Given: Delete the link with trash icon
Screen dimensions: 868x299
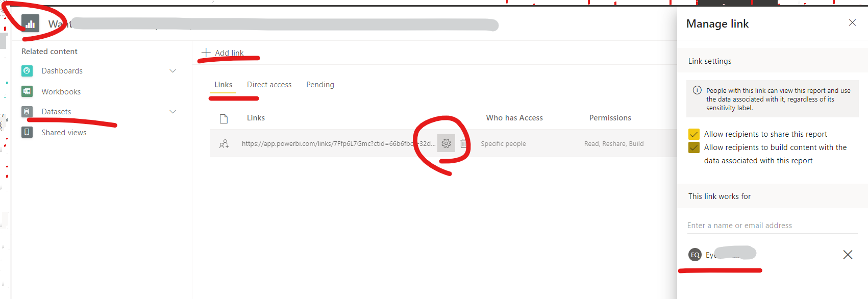Looking at the screenshot, I should pyautogui.click(x=463, y=143).
